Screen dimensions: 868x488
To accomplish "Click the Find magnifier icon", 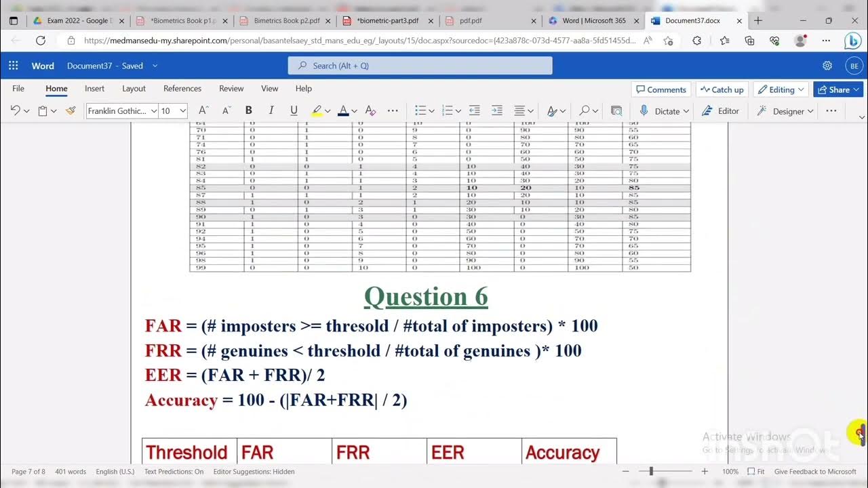I will click(x=584, y=110).
